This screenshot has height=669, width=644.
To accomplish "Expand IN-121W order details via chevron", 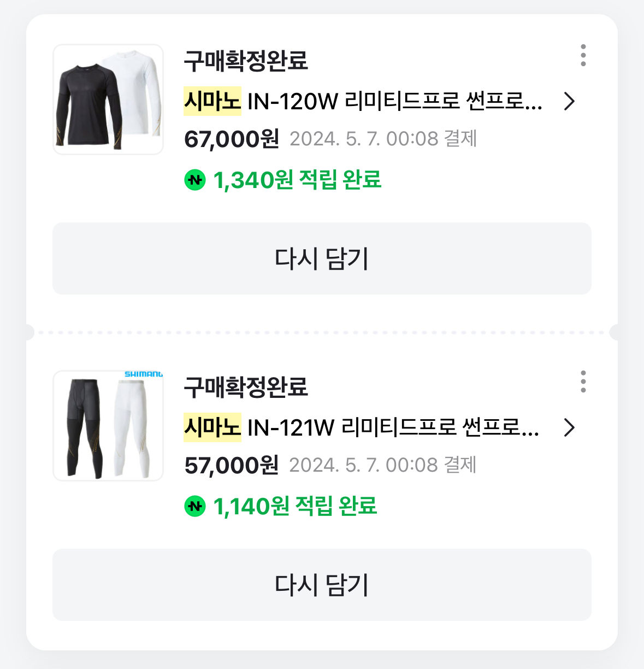I will click(569, 427).
